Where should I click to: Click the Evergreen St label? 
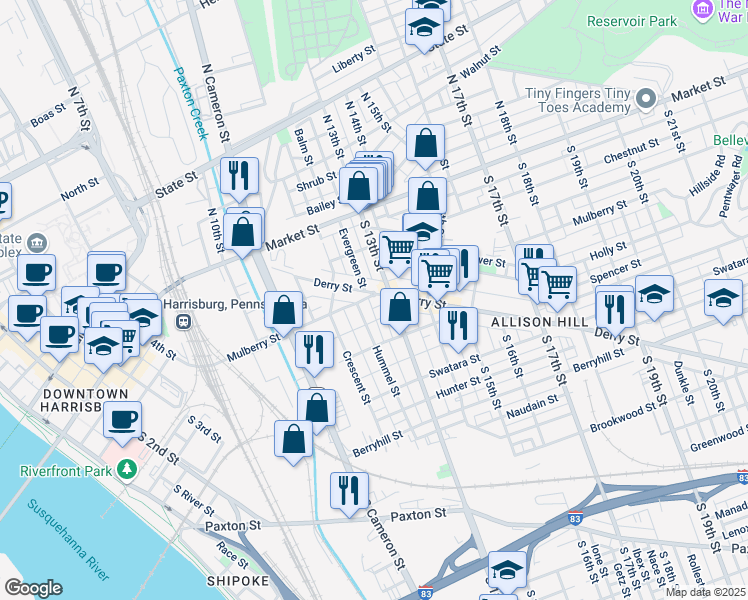click(352, 258)
